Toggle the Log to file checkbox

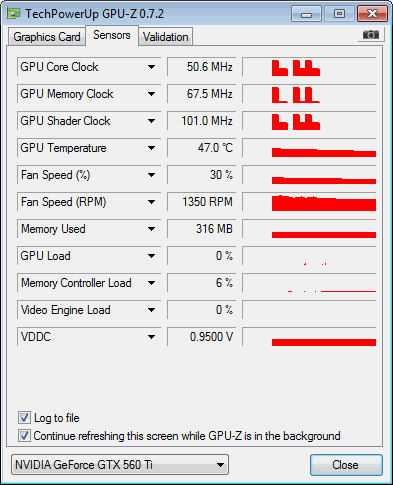pyautogui.click(x=24, y=418)
